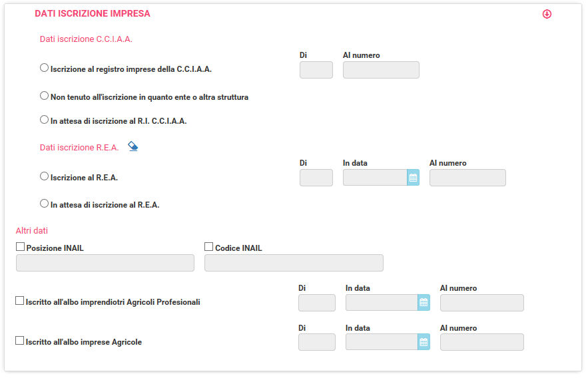Image resolution: width=588 pixels, height=378 pixels.
Task: Click the eraser icon beside Dati iscrizione R.E.A.
Action: (133, 146)
